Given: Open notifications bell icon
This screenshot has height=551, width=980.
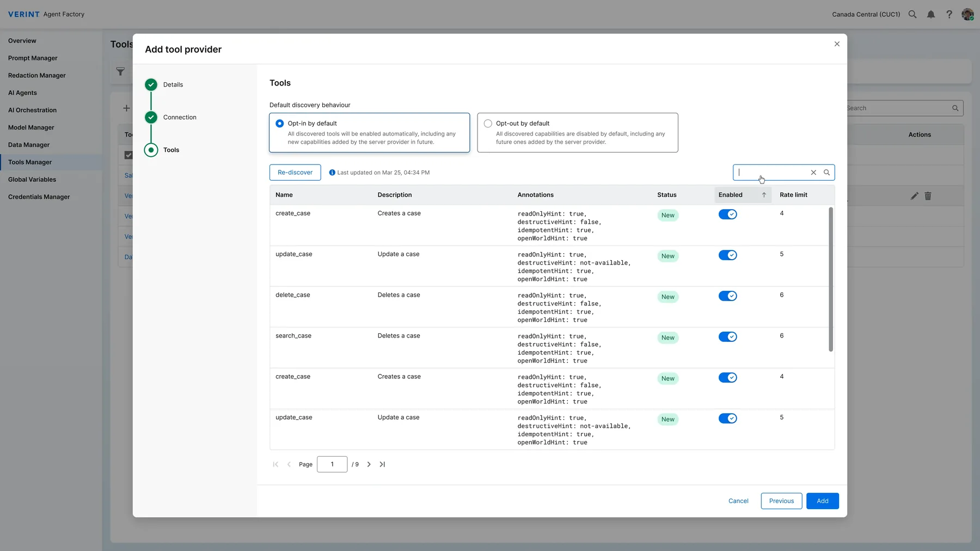Looking at the screenshot, I should pos(931,15).
